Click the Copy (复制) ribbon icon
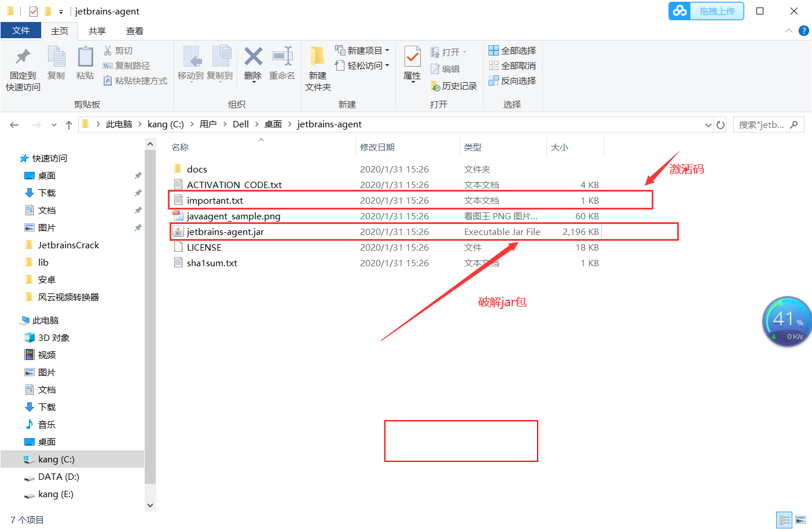Image resolution: width=812 pixels, height=529 pixels. point(56,57)
